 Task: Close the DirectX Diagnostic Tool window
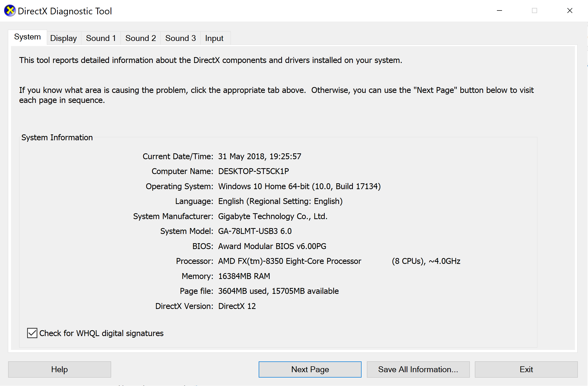(x=570, y=11)
